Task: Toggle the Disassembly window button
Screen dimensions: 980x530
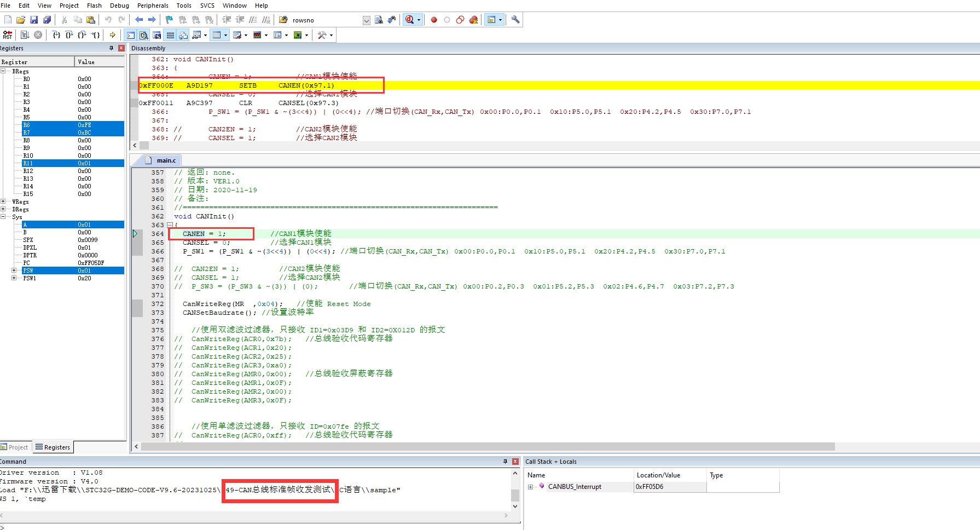Action: [144, 35]
